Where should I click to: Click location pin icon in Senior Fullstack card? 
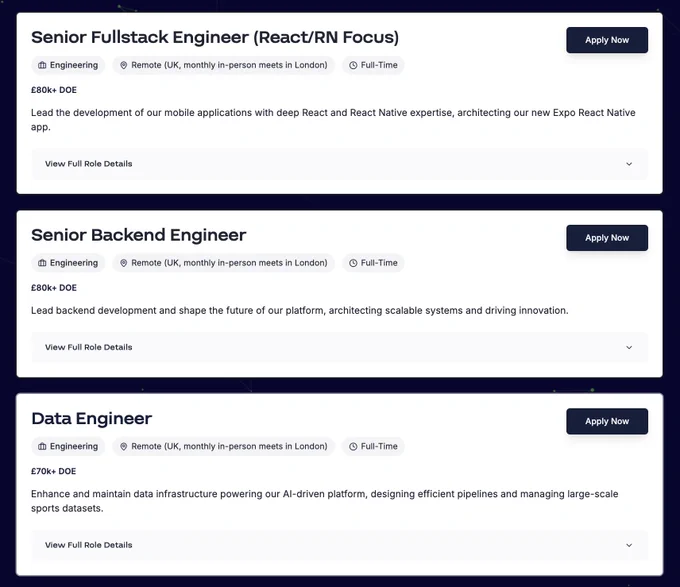(x=124, y=65)
